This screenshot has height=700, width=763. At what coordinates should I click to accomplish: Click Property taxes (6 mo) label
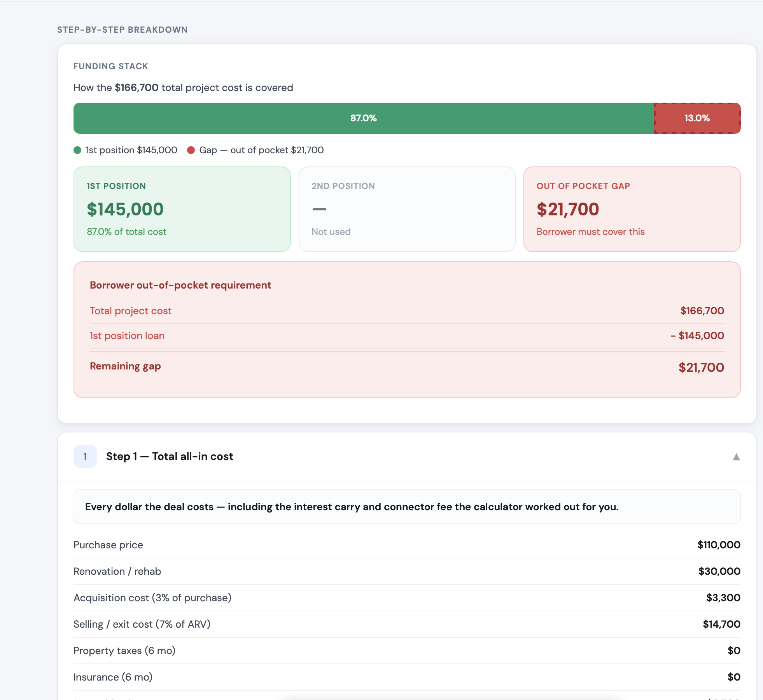pos(124,651)
